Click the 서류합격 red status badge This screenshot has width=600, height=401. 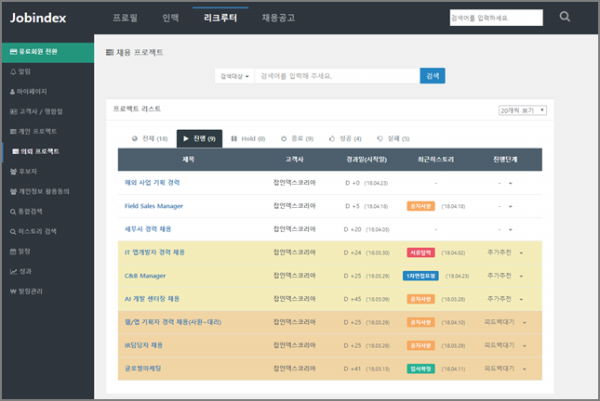(421, 252)
